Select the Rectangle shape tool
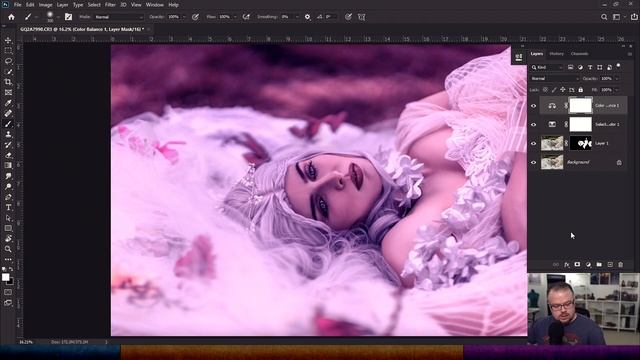The width and height of the screenshot is (640, 360). [8, 228]
